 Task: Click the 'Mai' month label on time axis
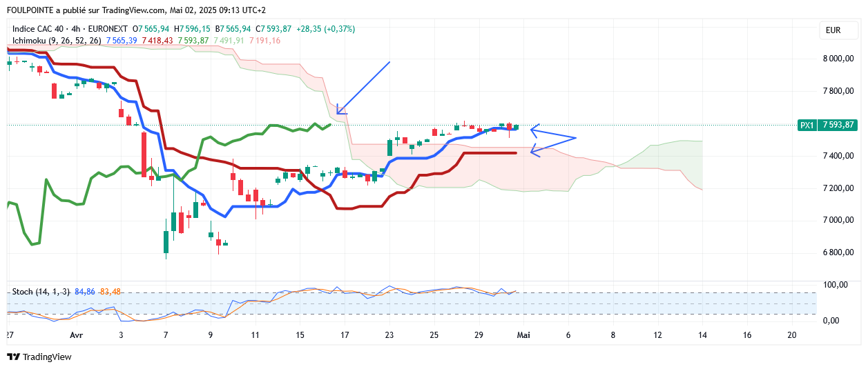pos(523,335)
